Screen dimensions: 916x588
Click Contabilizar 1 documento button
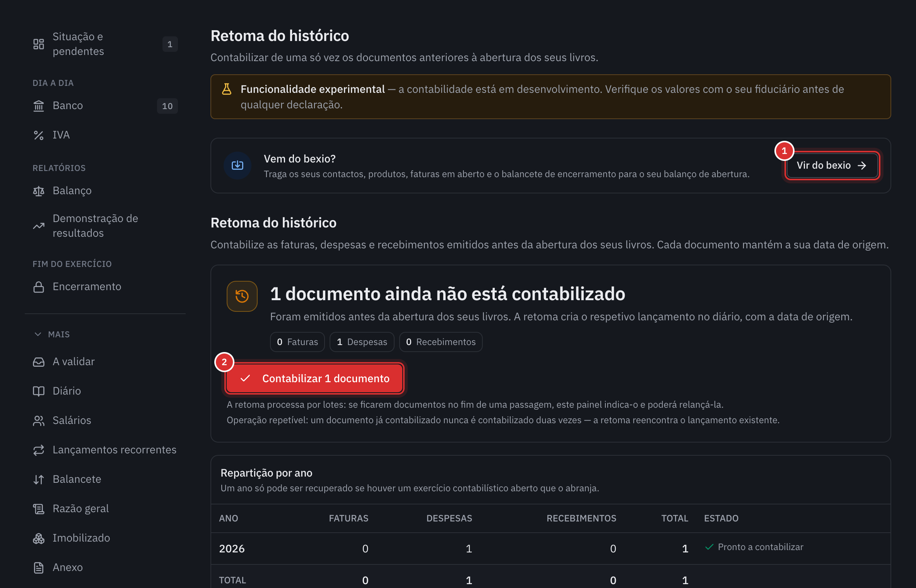tap(314, 378)
